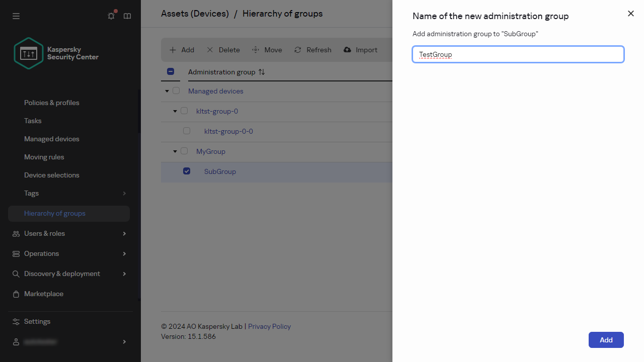Click the Operations server icon

tap(16, 253)
